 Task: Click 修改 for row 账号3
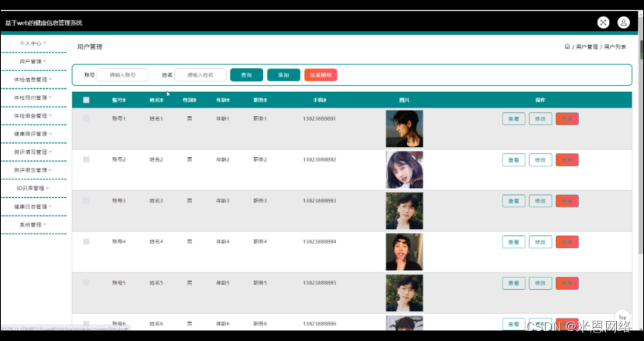[x=540, y=201]
